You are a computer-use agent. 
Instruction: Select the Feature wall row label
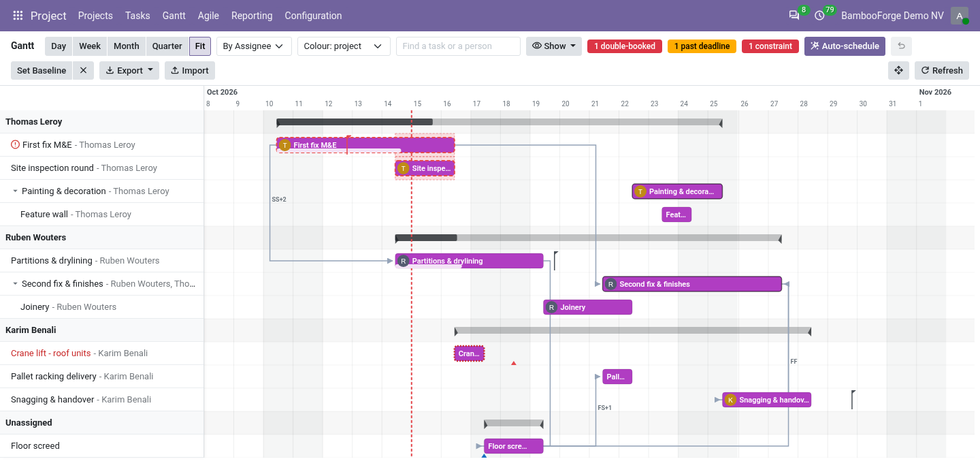point(44,215)
